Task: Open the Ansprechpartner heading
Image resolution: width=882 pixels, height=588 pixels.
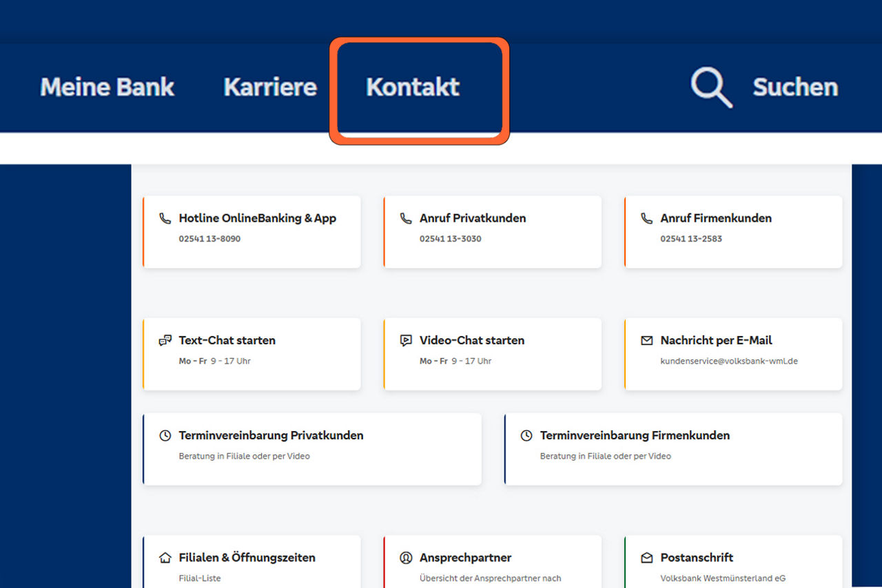Action: pyautogui.click(x=466, y=558)
